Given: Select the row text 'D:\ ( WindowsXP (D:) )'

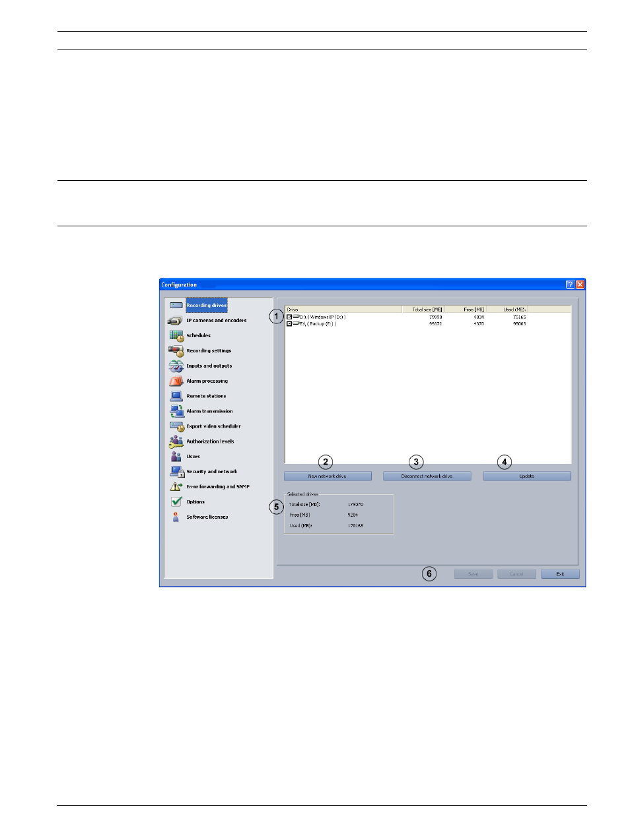Looking at the screenshot, I should 322,317.
